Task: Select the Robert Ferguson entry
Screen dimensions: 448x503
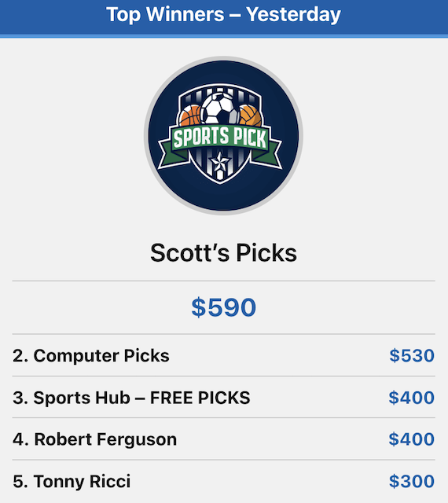Action: pyautogui.click(x=224, y=439)
